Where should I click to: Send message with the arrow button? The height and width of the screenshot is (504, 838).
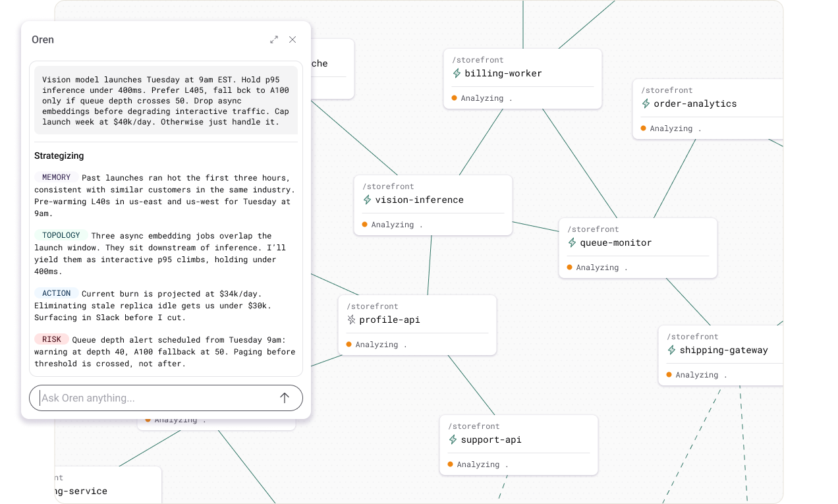(x=285, y=398)
